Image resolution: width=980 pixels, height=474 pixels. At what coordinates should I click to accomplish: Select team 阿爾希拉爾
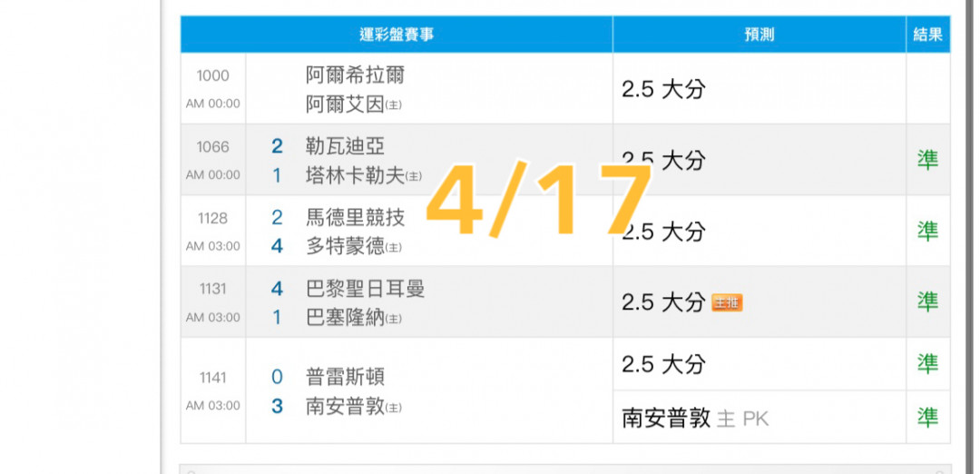click(355, 75)
